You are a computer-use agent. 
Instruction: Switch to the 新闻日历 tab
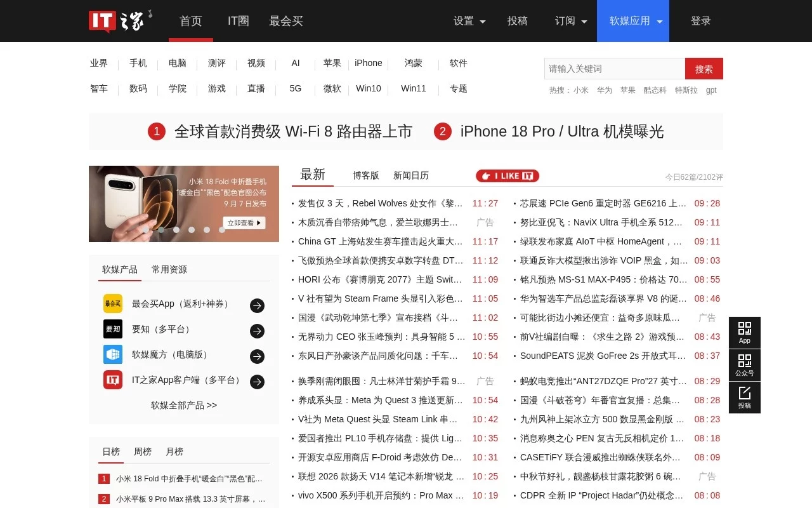click(411, 176)
